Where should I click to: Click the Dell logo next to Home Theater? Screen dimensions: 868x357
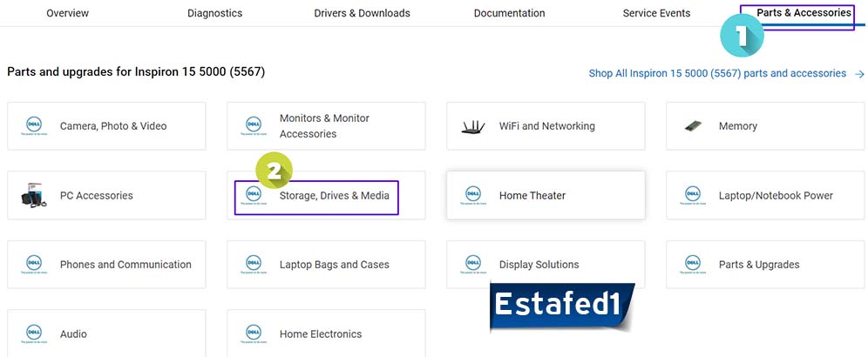[472, 195]
